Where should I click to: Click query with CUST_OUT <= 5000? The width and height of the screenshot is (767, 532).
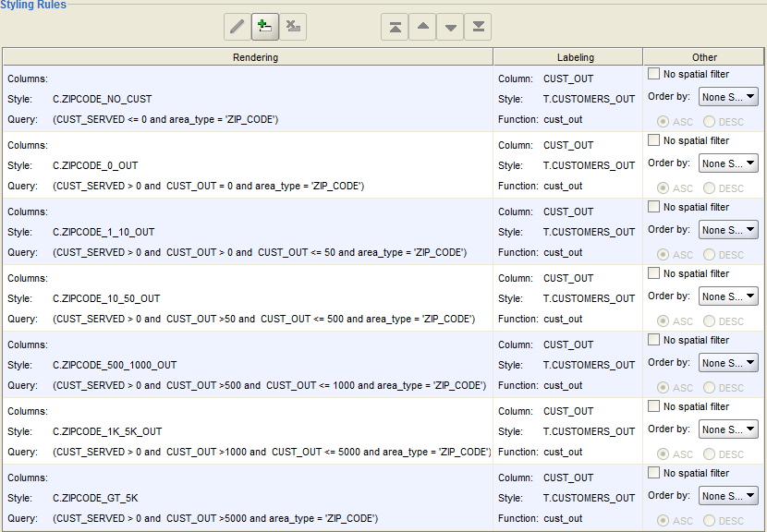point(272,453)
